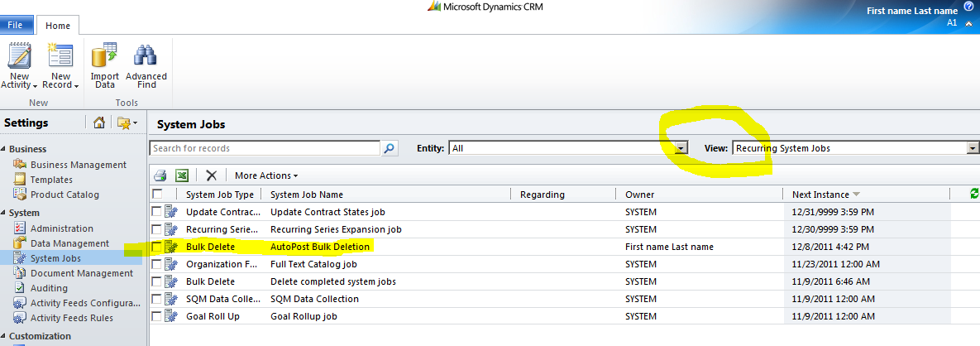Screen dimensions: 980x346
Task: Expand the More Actions menu
Action: coord(265,175)
